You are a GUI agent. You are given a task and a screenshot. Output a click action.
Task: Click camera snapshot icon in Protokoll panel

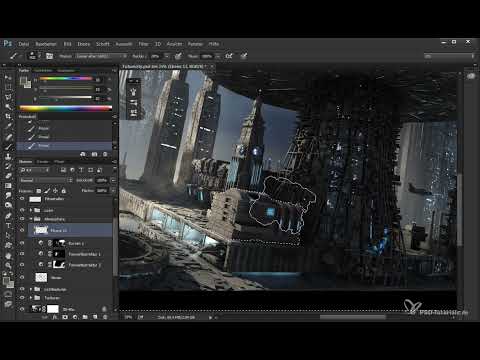[94, 154]
